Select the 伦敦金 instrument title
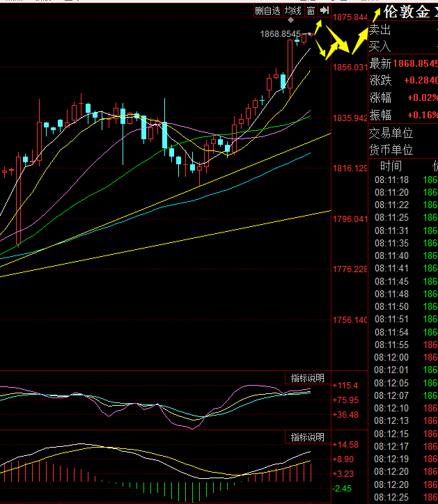Image resolution: width=438 pixels, height=504 pixels. [407, 12]
